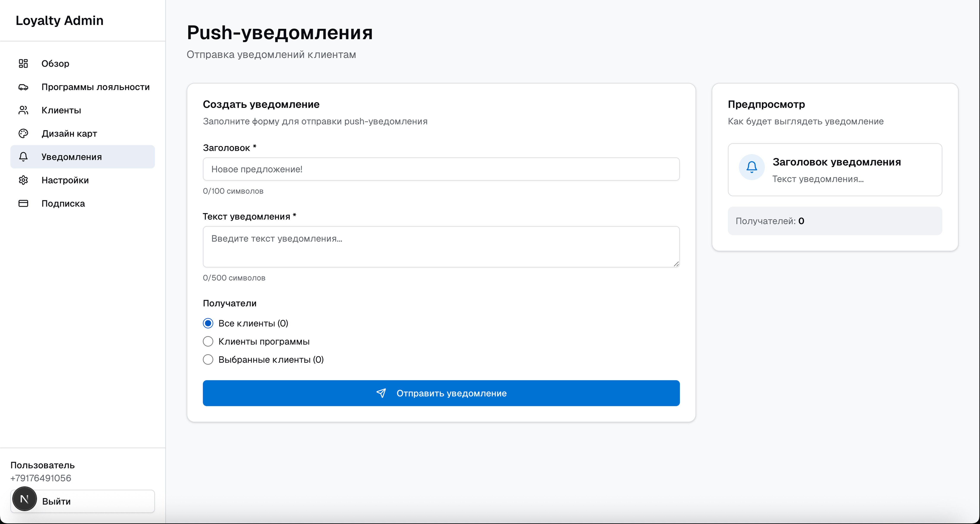Choose Выбранные клиенты as recipients
Viewport: 980px width, 524px height.
(208, 359)
